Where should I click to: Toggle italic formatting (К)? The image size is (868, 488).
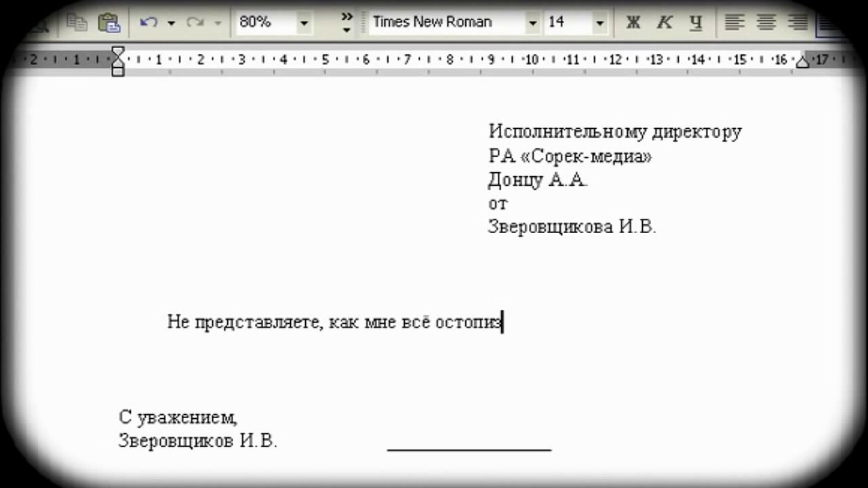tap(665, 22)
